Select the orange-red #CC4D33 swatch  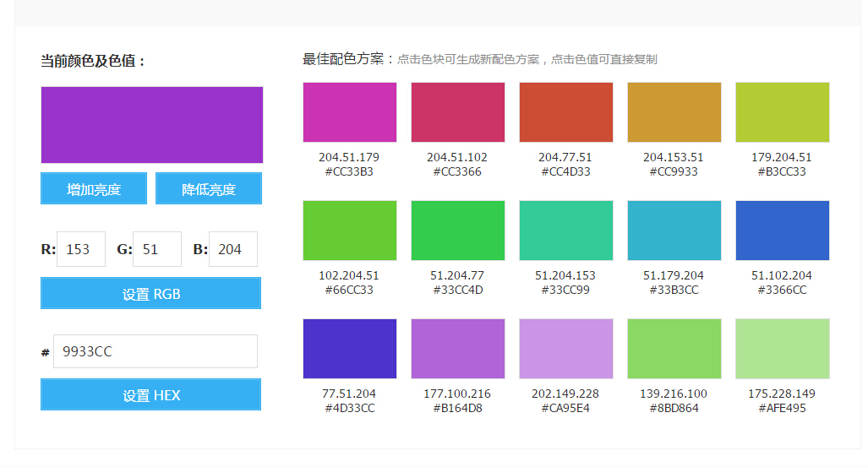click(x=566, y=112)
